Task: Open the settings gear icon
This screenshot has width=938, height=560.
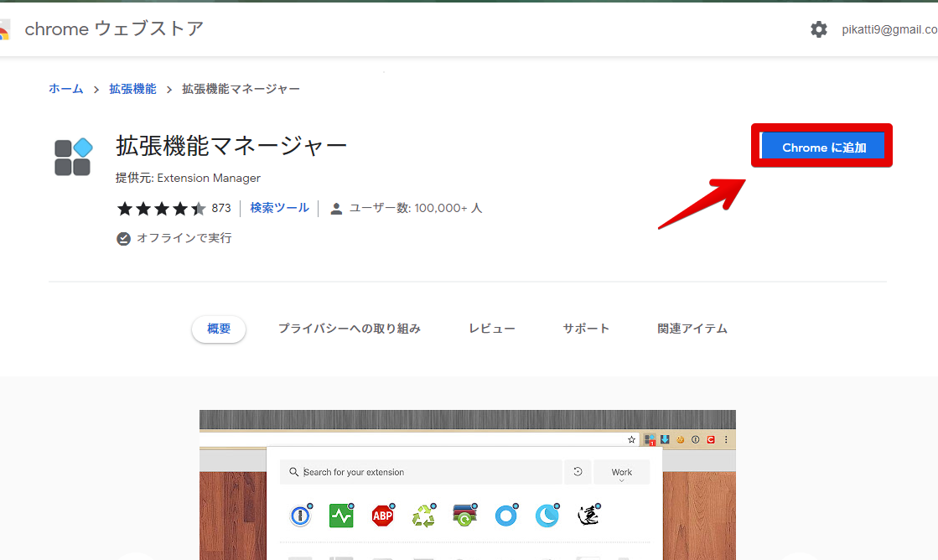Action: (x=818, y=29)
